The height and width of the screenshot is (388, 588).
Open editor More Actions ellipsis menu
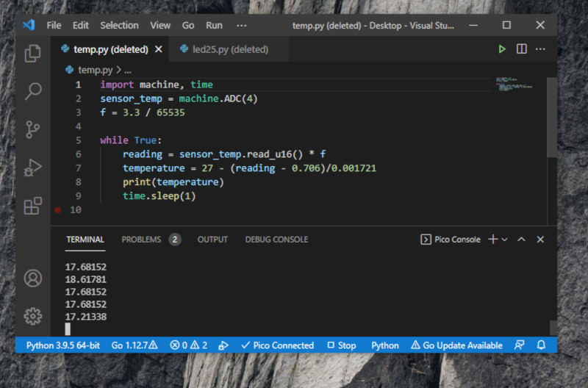click(x=541, y=49)
